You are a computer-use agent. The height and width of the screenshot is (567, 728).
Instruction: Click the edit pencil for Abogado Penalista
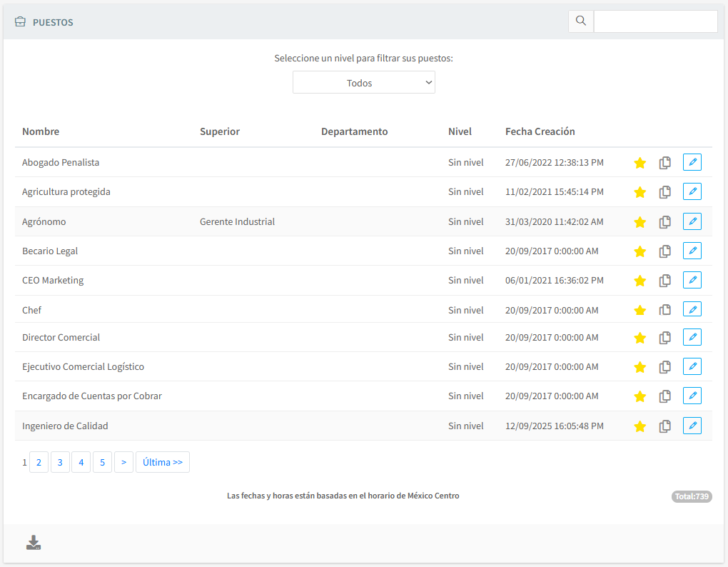coord(692,162)
